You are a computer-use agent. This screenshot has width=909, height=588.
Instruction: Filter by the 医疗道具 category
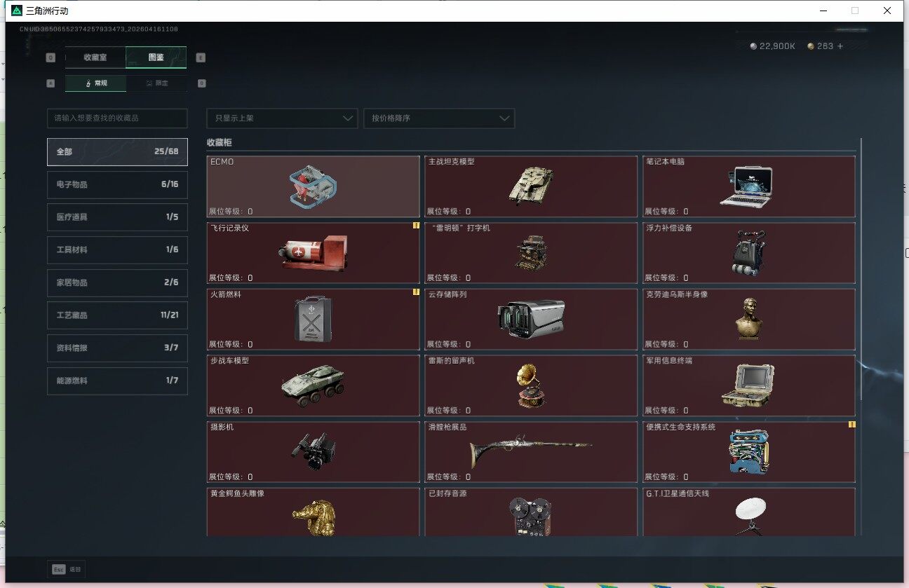click(117, 217)
